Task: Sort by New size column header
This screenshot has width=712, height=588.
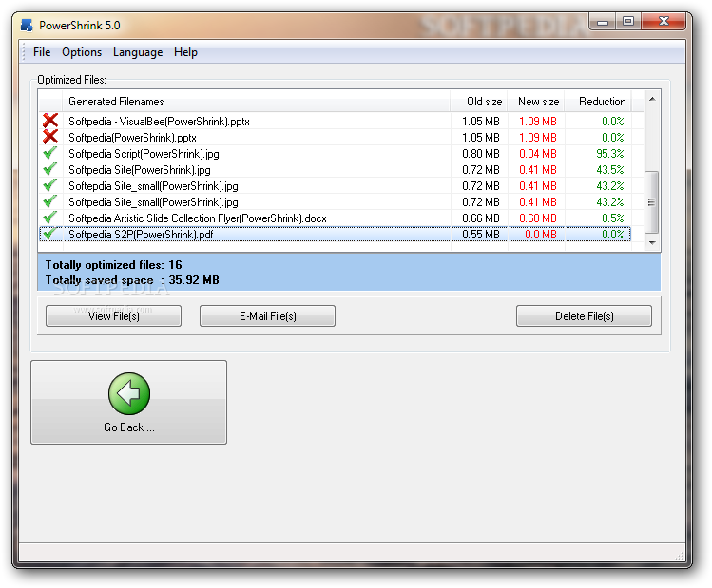Action: (536, 102)
